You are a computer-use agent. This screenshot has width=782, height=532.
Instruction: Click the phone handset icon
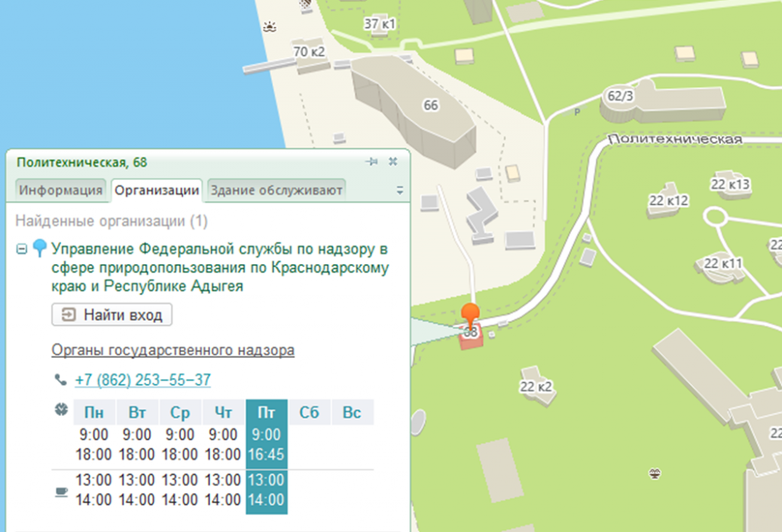pyautogui.click(x=60, y=379)
